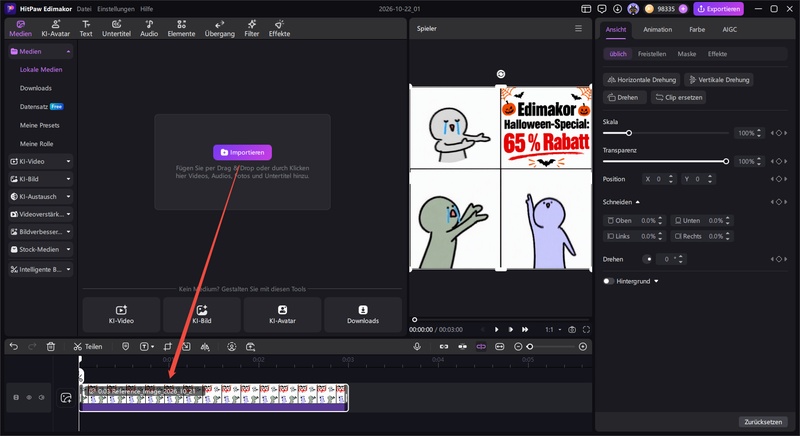Click the mirror flip icon in the timeline toolbar
This screenshot has width=800, height=436.
pyautogui.click(x=205, y=347)
